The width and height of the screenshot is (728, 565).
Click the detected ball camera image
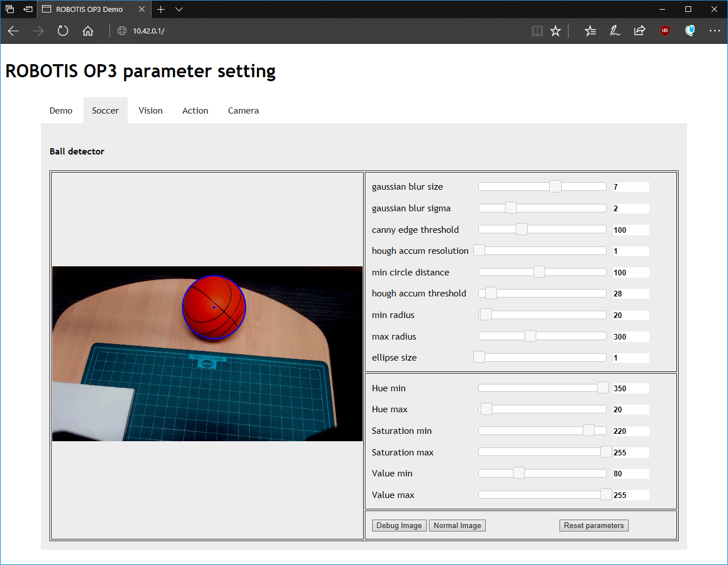click(x=207, y=354)
